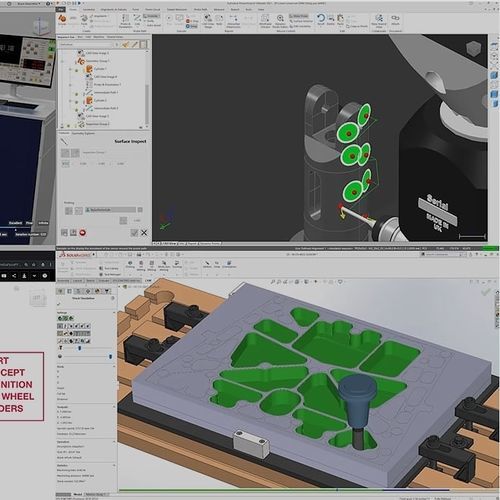Toggle visibility dot for Intermediate Path 2
Viewport: 500px width, 500px height.
click(x=76, y=110)
